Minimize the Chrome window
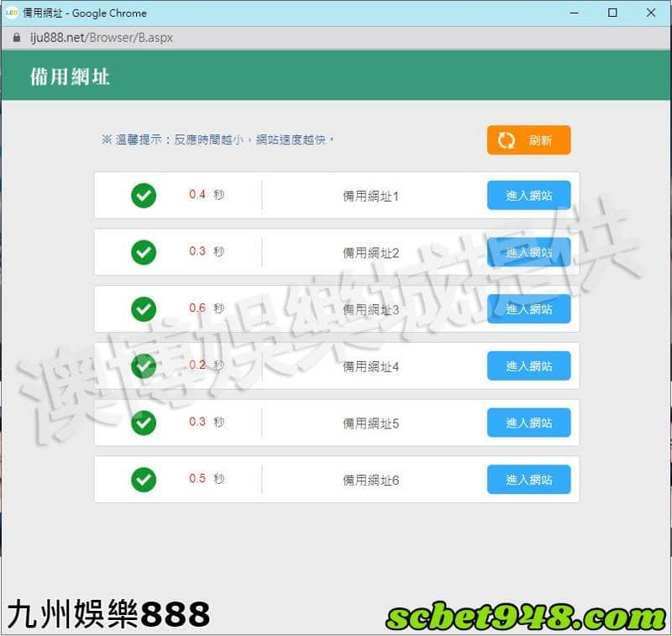Image resolution: width=672 pixels, height=636 pixels. click(x=575, y=13)
